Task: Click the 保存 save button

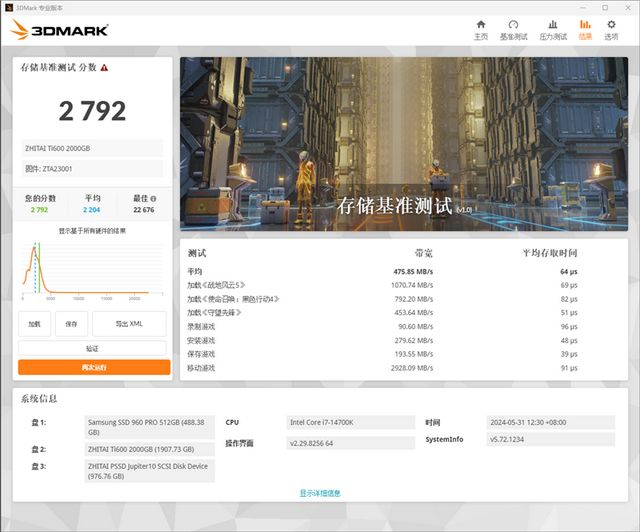Action: click(71, 324)
